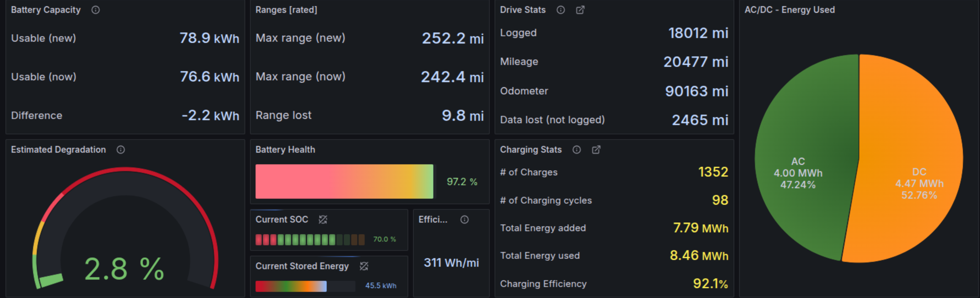Click the Drive Stats info icon
Image resolution: width=980 pixels, height=298 pixels.
[x=561, y=10]
